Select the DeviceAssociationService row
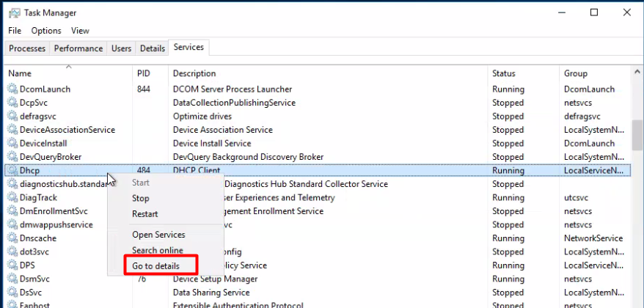Screen dimensions: 644x308 pyautogui.click(x=318, y=130)
